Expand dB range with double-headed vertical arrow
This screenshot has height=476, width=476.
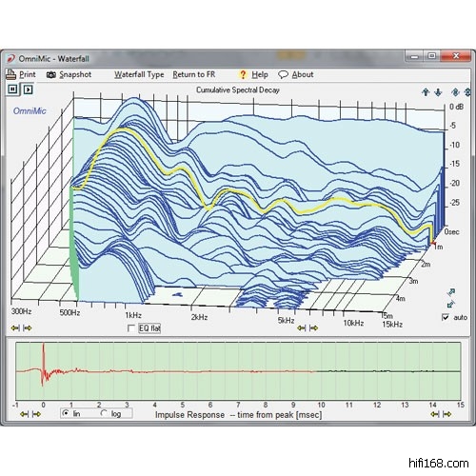click(455, 92)
